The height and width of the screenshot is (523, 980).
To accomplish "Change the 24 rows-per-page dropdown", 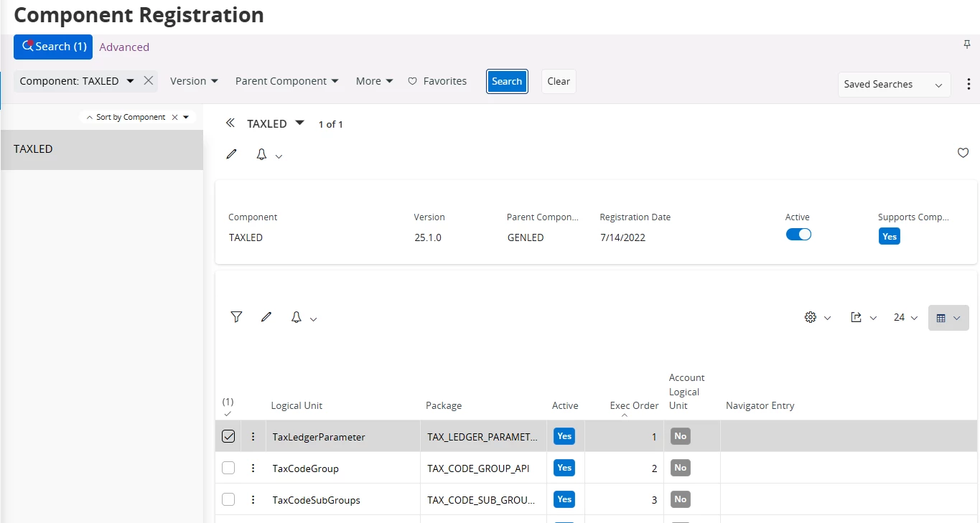I will click(x=905, y=317).
